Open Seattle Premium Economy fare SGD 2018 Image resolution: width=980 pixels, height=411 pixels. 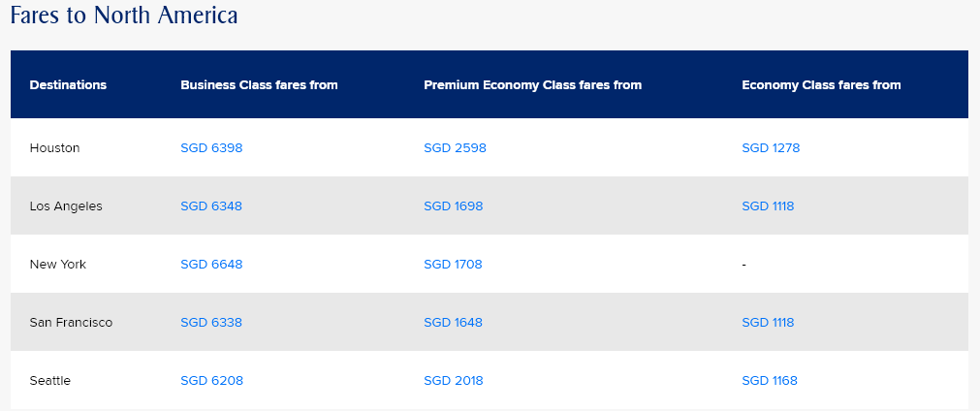(x=453, y=381)
